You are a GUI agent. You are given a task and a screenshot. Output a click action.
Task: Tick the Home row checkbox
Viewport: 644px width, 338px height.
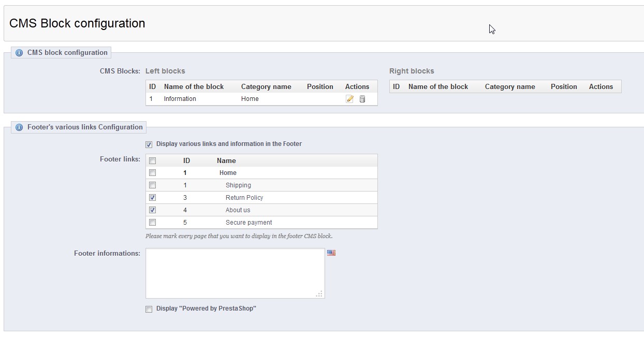tap(152, 173)
